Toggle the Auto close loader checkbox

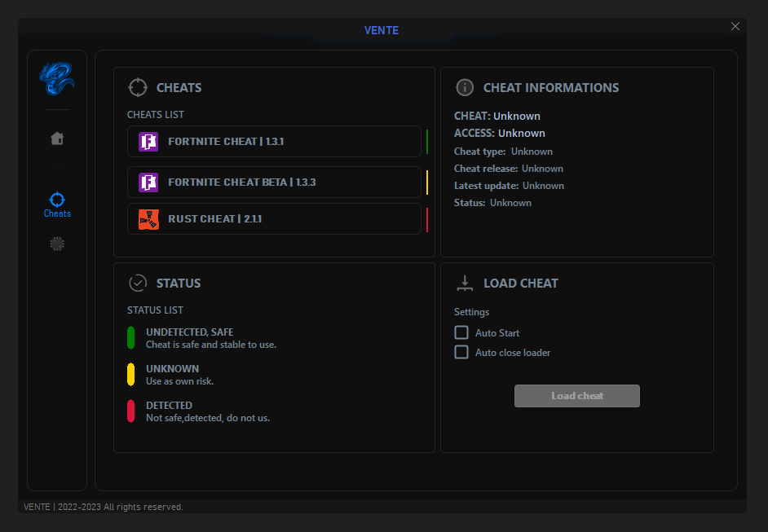pyautogui.click(x=461, y=352)
